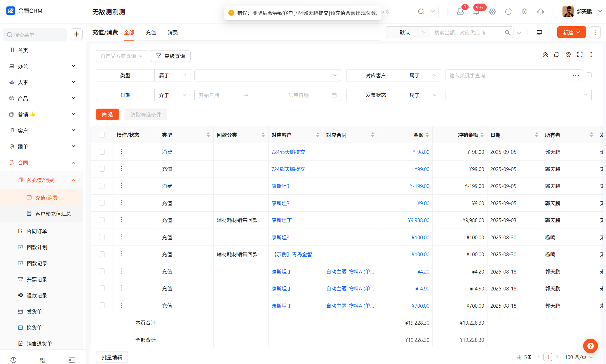
Task: Click the add menu plus icon
Action: click(76, 34)
